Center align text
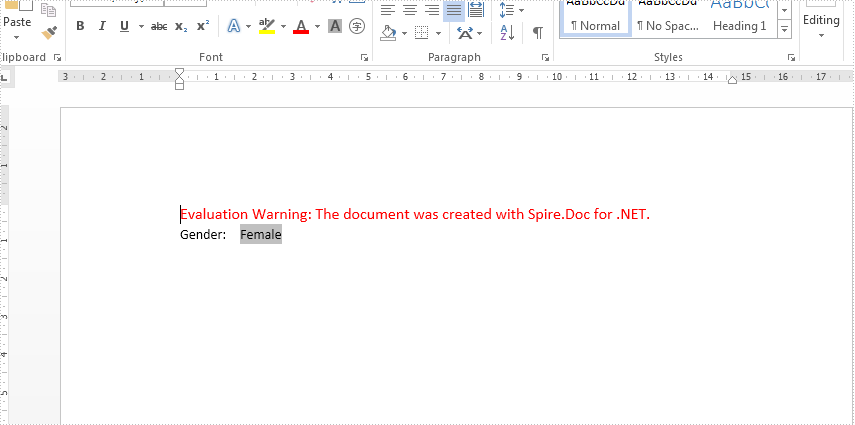This screenshot has width=855, height=425. coord(410,10)
